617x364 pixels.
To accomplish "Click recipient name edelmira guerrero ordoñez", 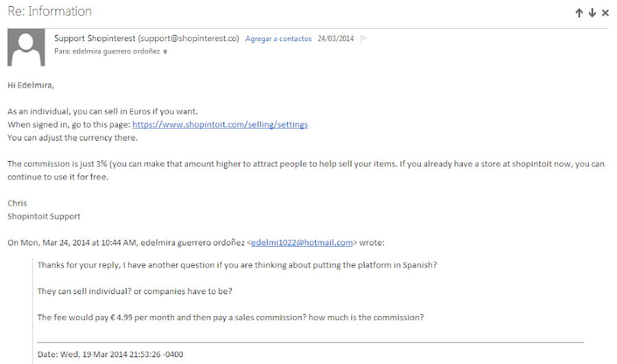I will (113, 51).
